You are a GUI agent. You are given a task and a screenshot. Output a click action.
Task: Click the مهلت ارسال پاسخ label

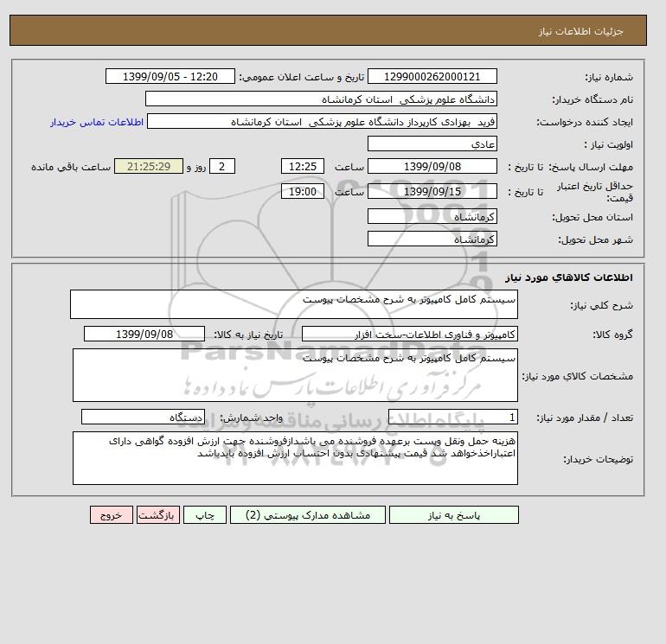[592, 167]
